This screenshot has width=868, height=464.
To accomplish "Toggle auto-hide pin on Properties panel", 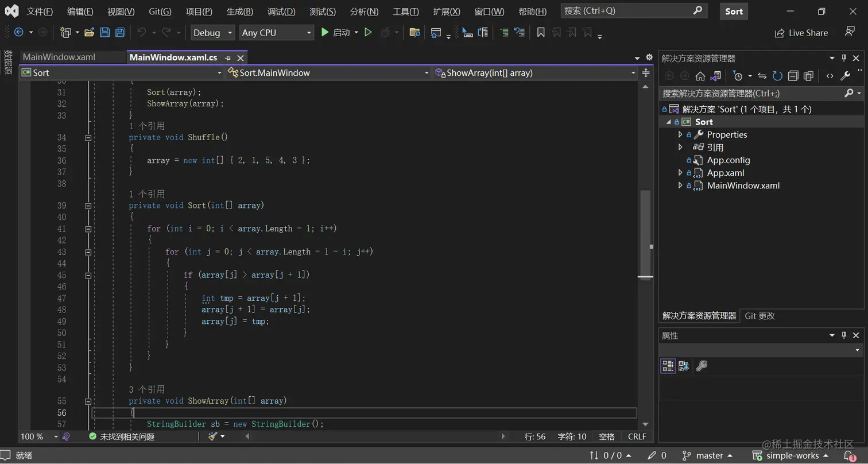I will pos(844,335).
